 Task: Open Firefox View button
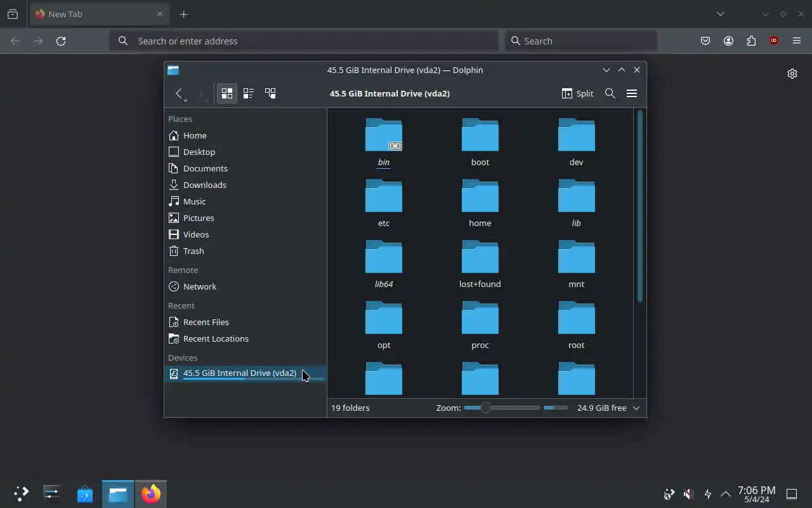(x=13, y=14)
